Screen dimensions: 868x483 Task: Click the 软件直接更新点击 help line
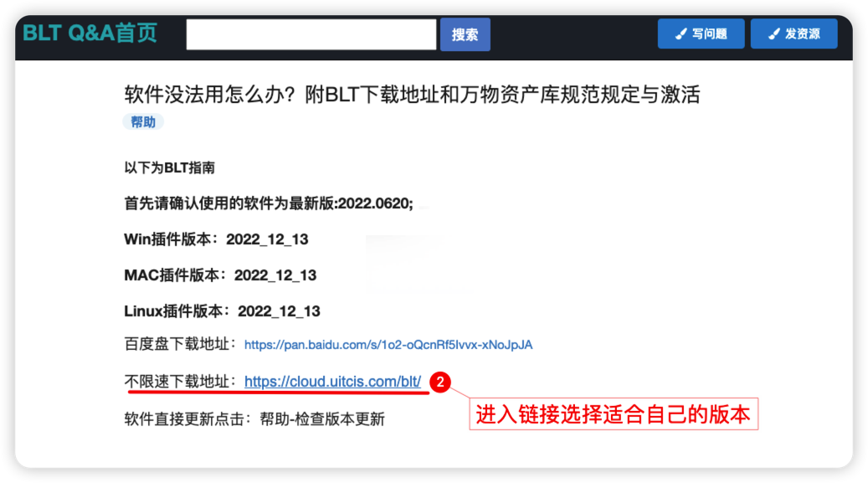(254, 419)
